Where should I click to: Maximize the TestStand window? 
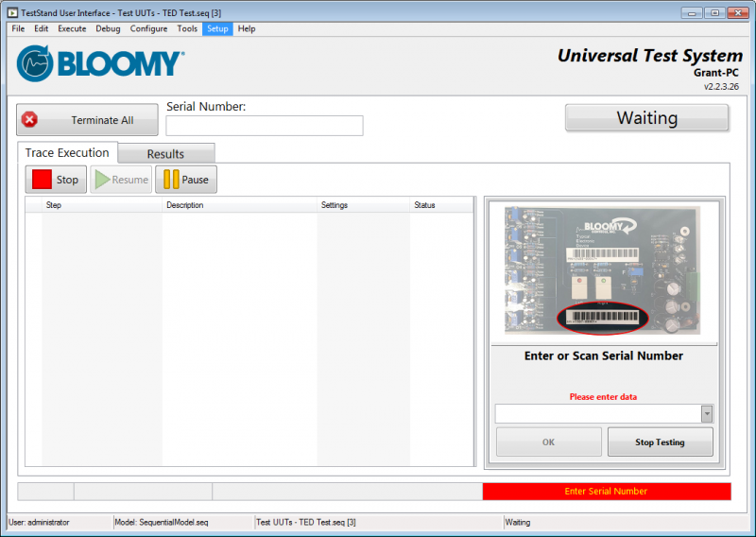click(x=715, y=13)
